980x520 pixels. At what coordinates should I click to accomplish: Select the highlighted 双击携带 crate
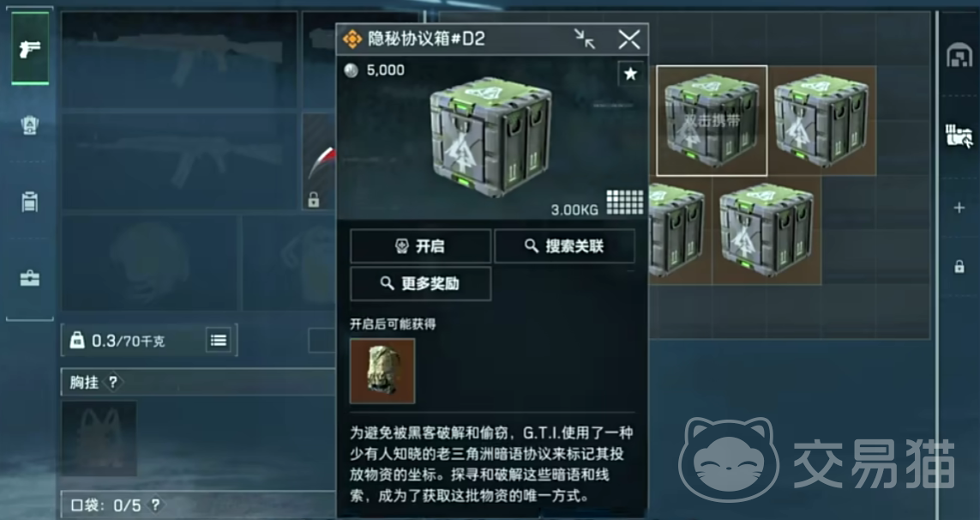[x=712, y=120]
